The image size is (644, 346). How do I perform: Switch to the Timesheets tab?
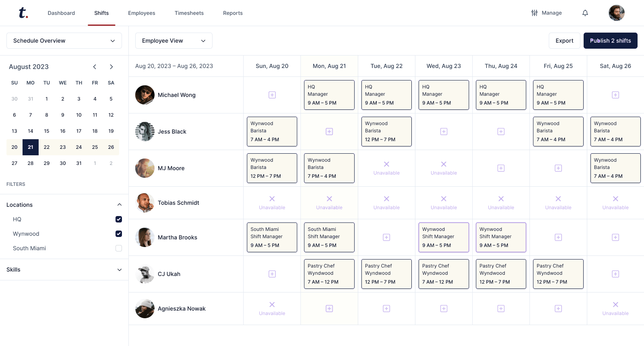pyautogui.click(x=189, y=13)
